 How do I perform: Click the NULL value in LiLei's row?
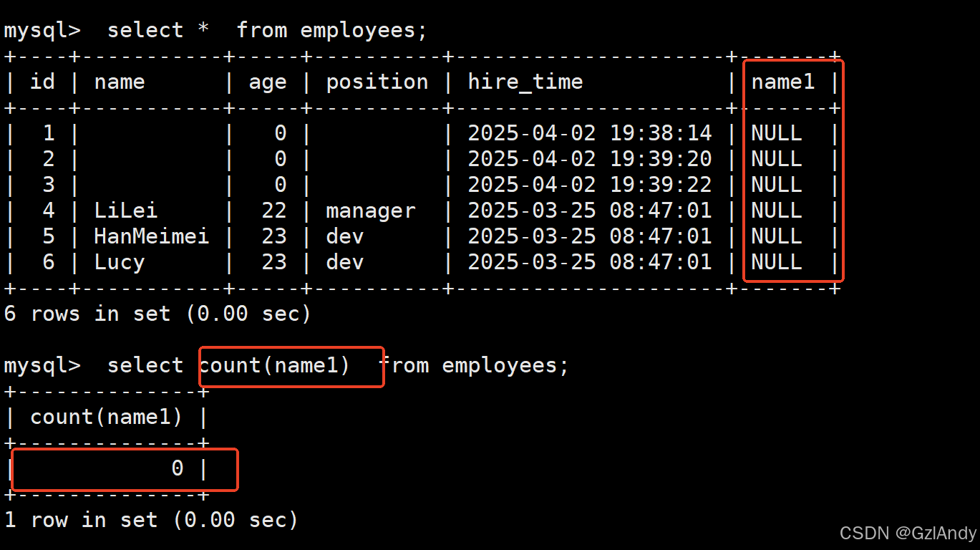tap(777, 211)
